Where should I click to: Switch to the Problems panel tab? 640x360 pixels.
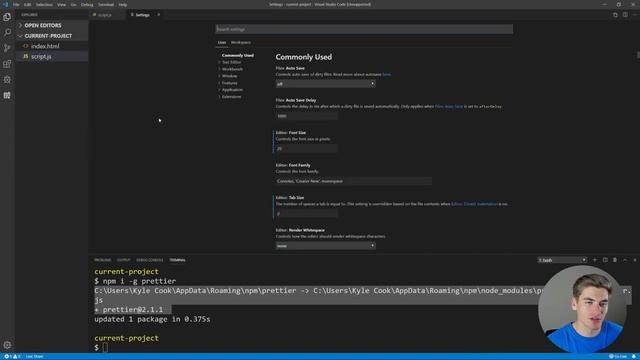pyautogui.click(x=102, y=260)
